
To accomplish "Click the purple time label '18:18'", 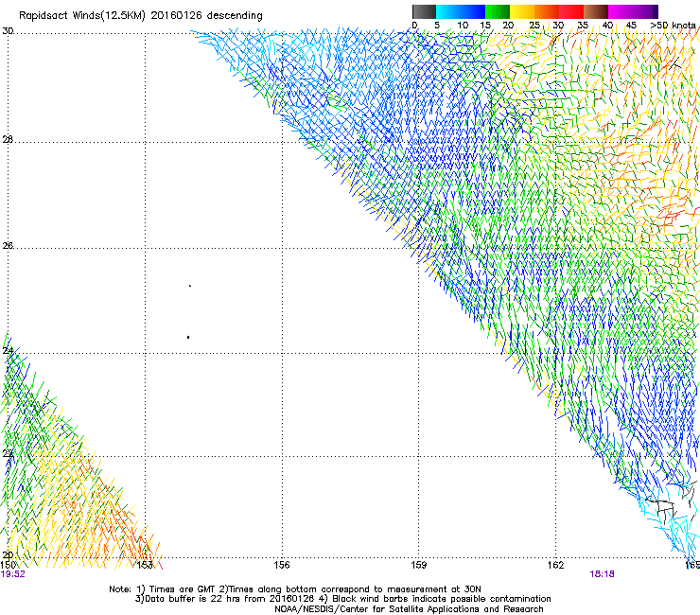I will [x=602, y=574].
